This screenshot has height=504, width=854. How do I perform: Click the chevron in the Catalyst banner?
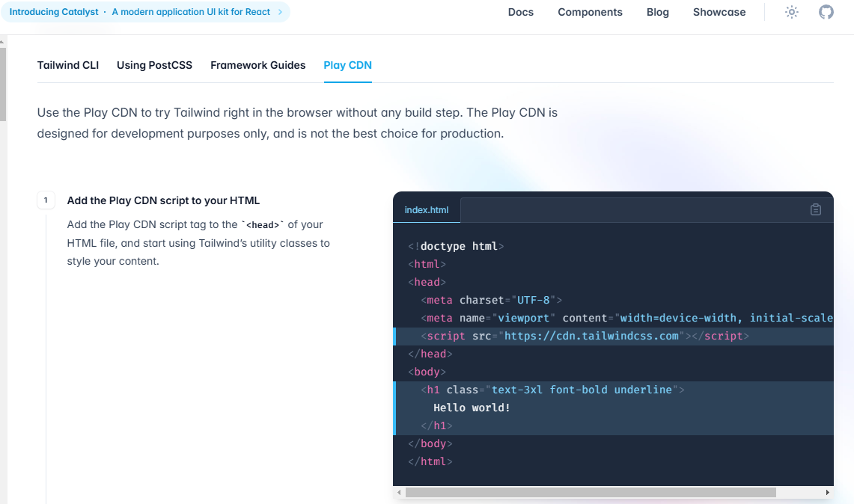pyautogui.click(x=280, y=12)
